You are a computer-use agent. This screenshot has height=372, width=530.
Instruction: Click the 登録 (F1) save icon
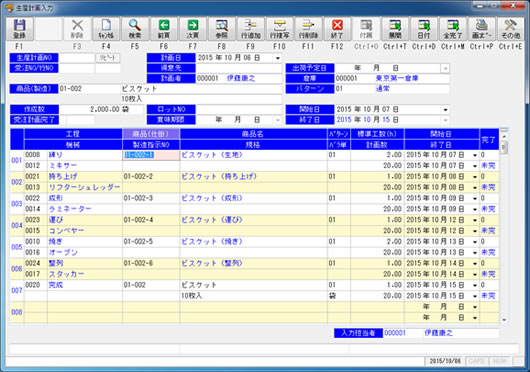coord(19,29)
